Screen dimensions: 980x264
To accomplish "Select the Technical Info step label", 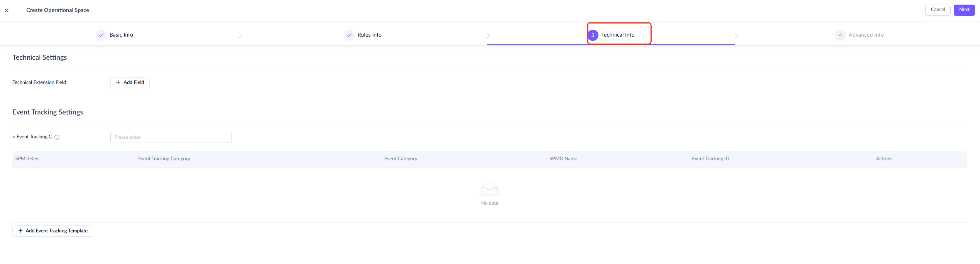I will [618, 35].
